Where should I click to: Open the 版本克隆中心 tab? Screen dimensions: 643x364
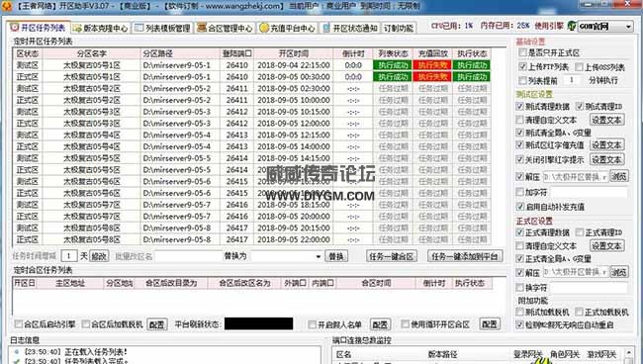click(x=101, y=28)
